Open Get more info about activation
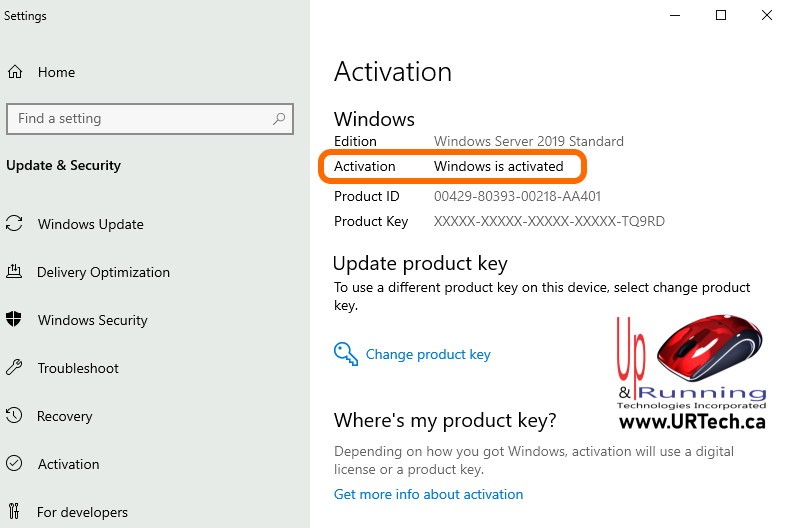 [x=428, y=494]
